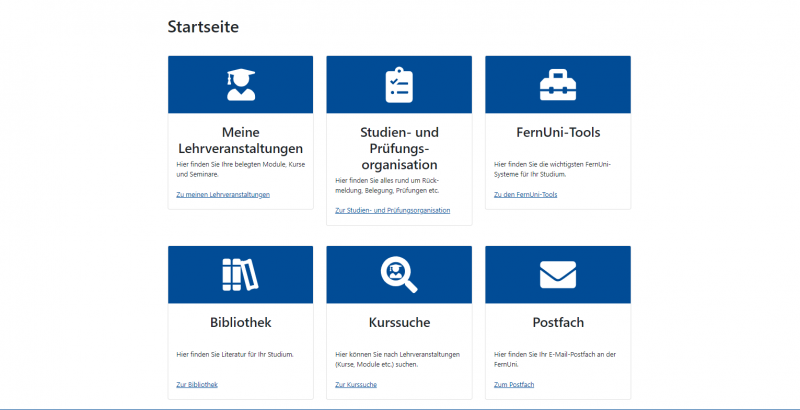Click the toolbox icon on FernUni-Tools card
The image size is (800, 410).
[x=558, y=85]
